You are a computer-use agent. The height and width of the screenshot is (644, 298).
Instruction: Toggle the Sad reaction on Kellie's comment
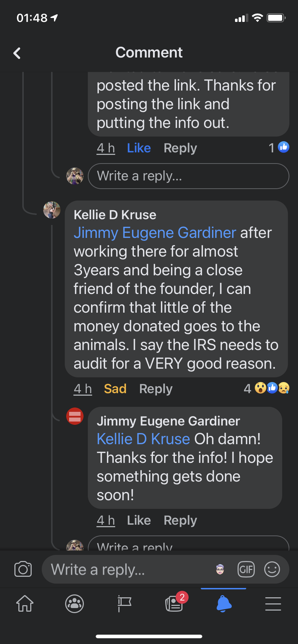[115, 389]
